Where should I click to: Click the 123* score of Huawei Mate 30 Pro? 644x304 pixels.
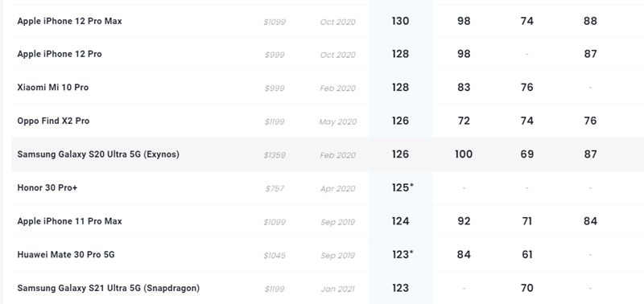click(402, 254)
